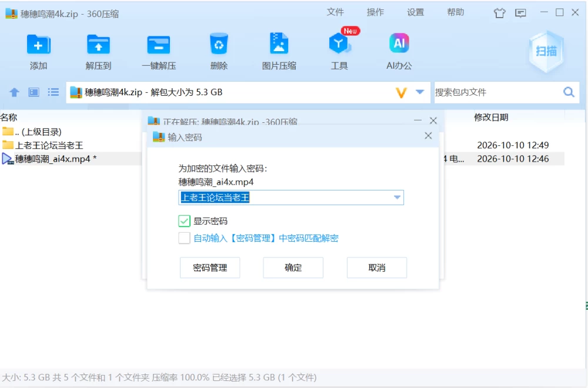Click the 扫描 (Scan) hexagon button
This screenshot has width=588, height=388.
pos(546,51)
